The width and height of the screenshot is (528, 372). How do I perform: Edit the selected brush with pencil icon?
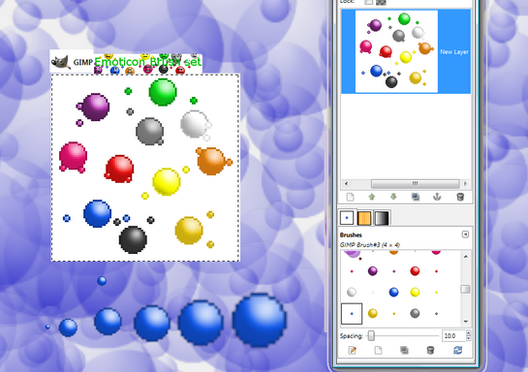coord(352,350)
